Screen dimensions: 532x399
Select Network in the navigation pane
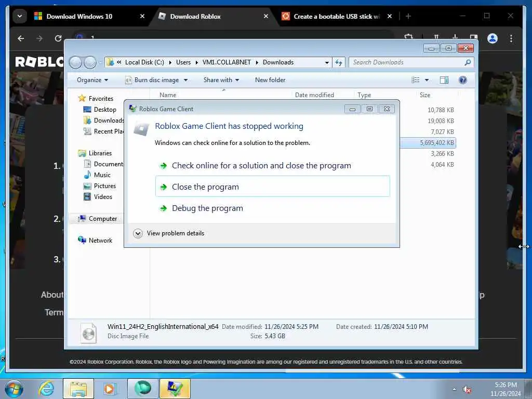[x=100, y=241]
